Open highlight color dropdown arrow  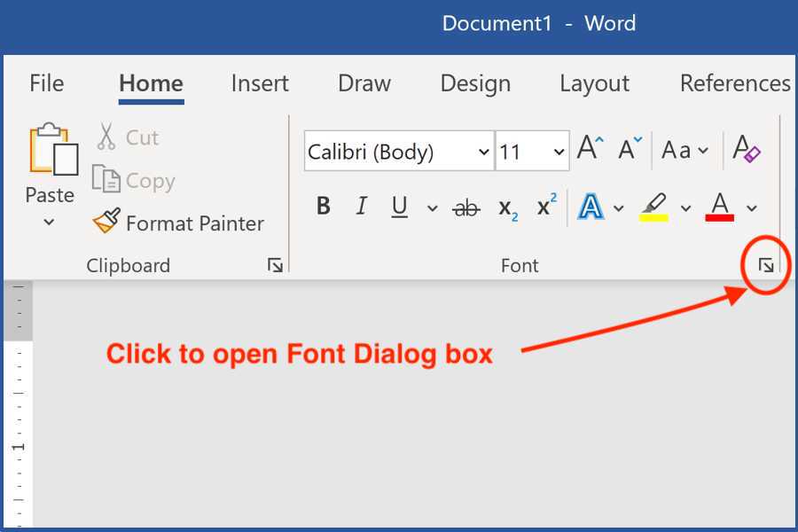coord(685,207)
